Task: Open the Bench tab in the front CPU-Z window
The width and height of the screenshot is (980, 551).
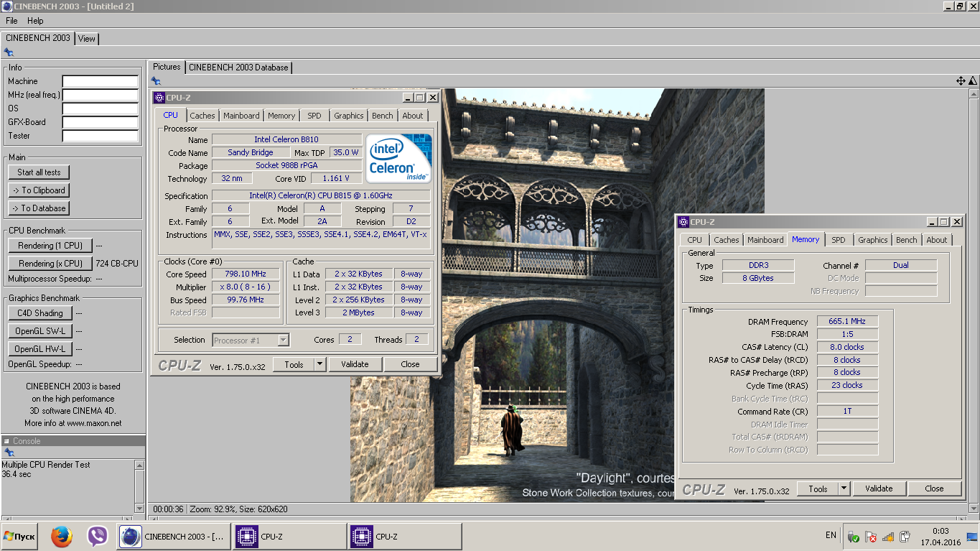Action: pos(383,116)
